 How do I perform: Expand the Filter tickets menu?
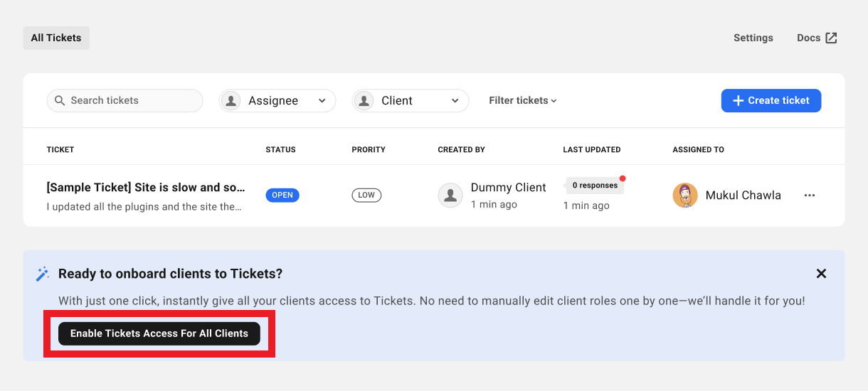(x=523, y=100)
